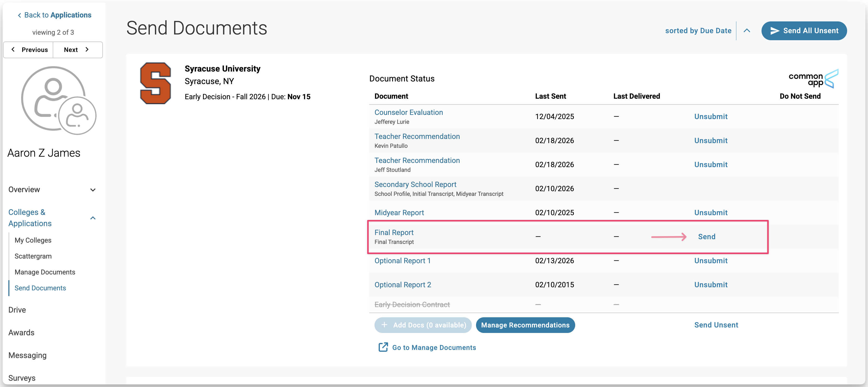Go to Scattergram in the sidebar
868x387 pixels.
click(x=33, y=256)
